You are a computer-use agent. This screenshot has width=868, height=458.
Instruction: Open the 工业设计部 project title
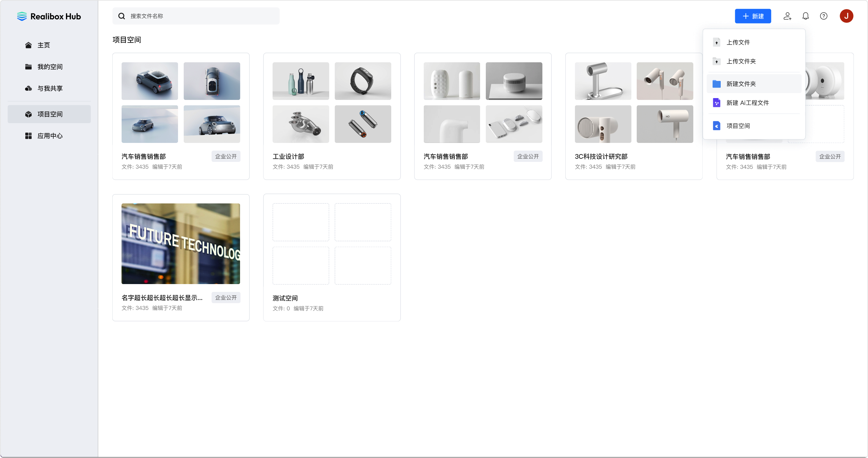click(288, 156)
